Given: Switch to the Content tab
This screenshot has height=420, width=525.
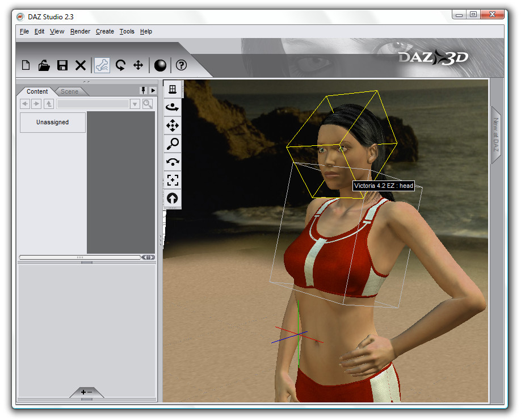Looking at the screenshot, I should tap(37, 91).
